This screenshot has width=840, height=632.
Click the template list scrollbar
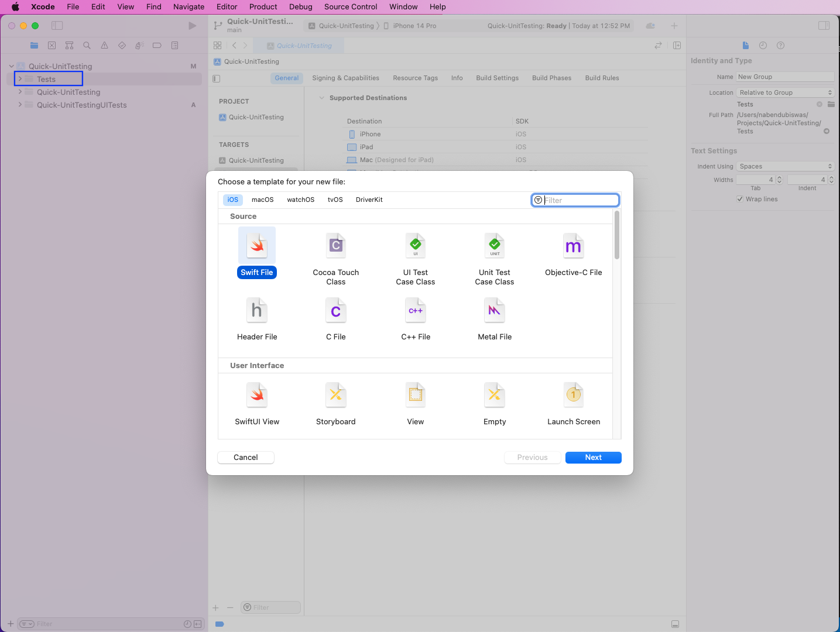tap(616, 235)
